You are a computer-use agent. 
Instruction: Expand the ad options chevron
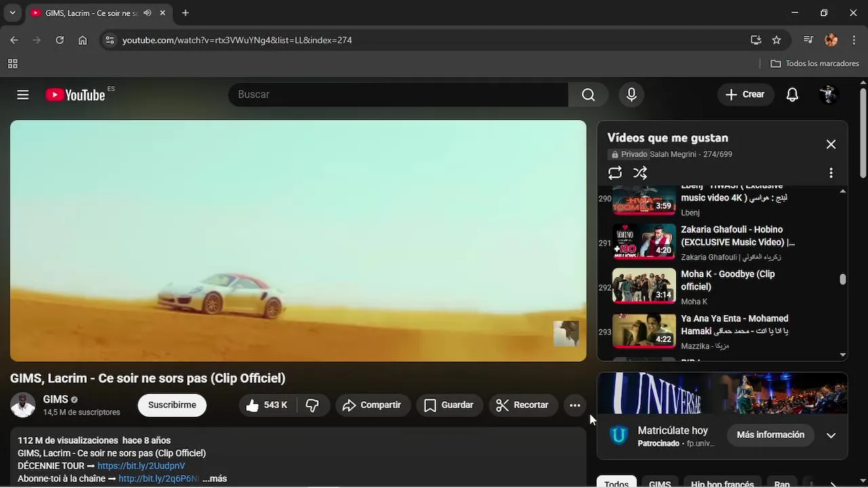[x=831, y=435]
